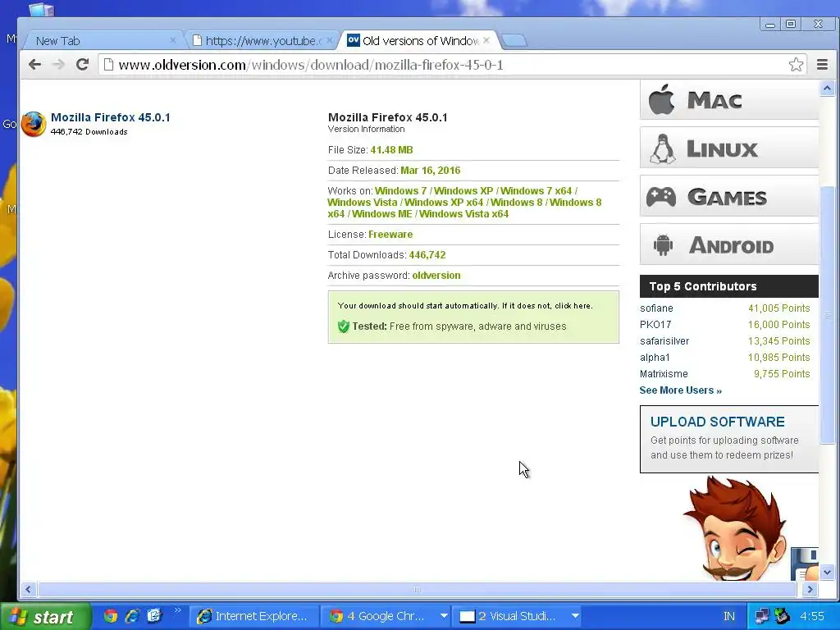Click the Windows 7 compatibility link

[400, 190]
